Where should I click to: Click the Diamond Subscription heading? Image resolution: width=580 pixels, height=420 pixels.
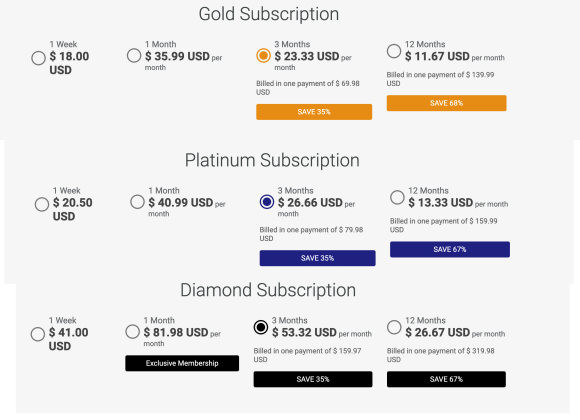[268, 290]
